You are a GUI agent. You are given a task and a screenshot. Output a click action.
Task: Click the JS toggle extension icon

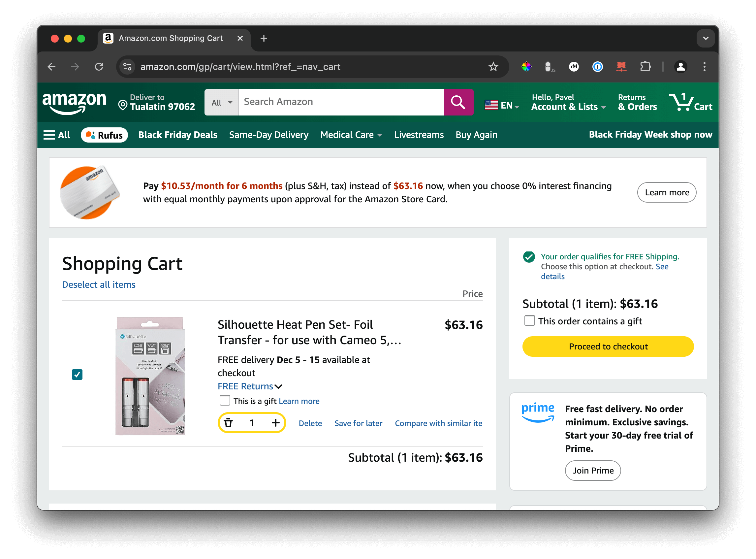tap(549, 67)
